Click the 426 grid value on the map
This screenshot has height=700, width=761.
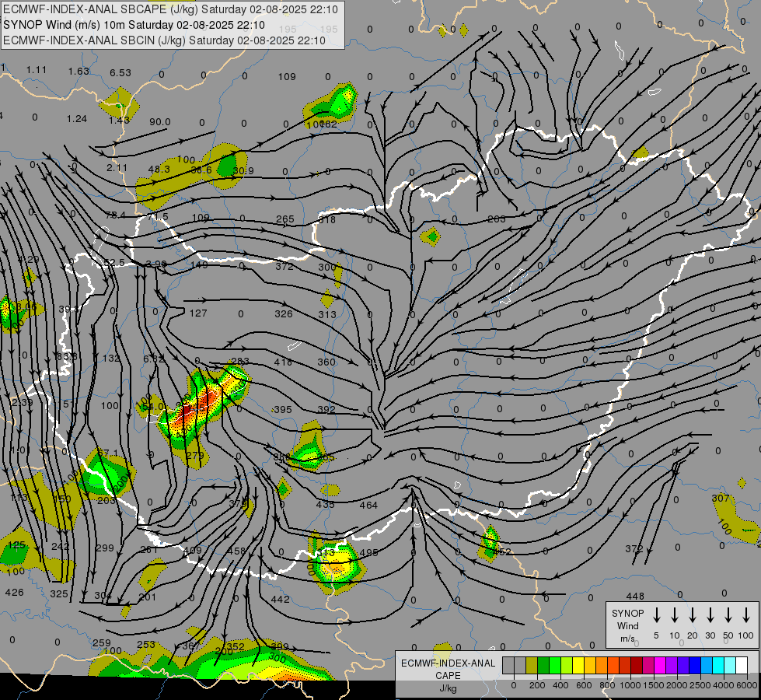tap(14, 592)
